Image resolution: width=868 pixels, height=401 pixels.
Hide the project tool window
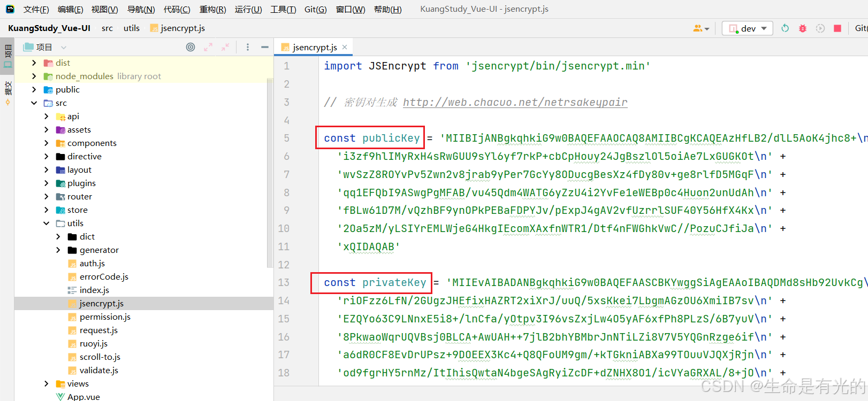[264, 47]
